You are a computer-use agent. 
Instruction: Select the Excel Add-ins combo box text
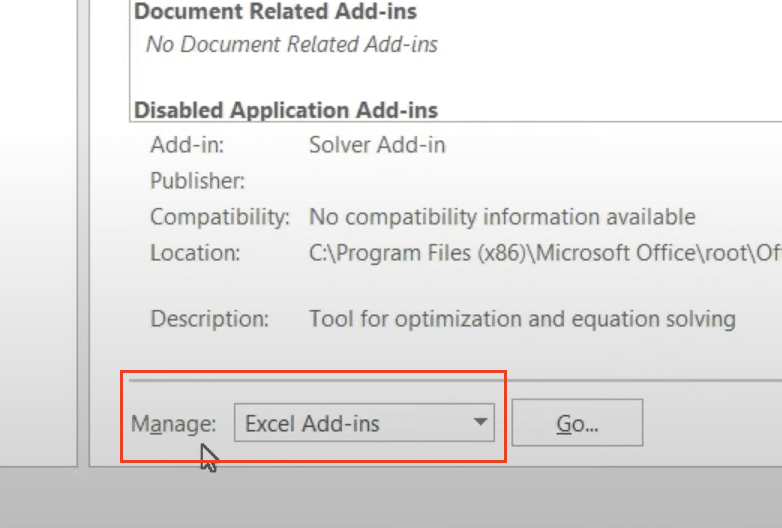[x=312, y=424]
